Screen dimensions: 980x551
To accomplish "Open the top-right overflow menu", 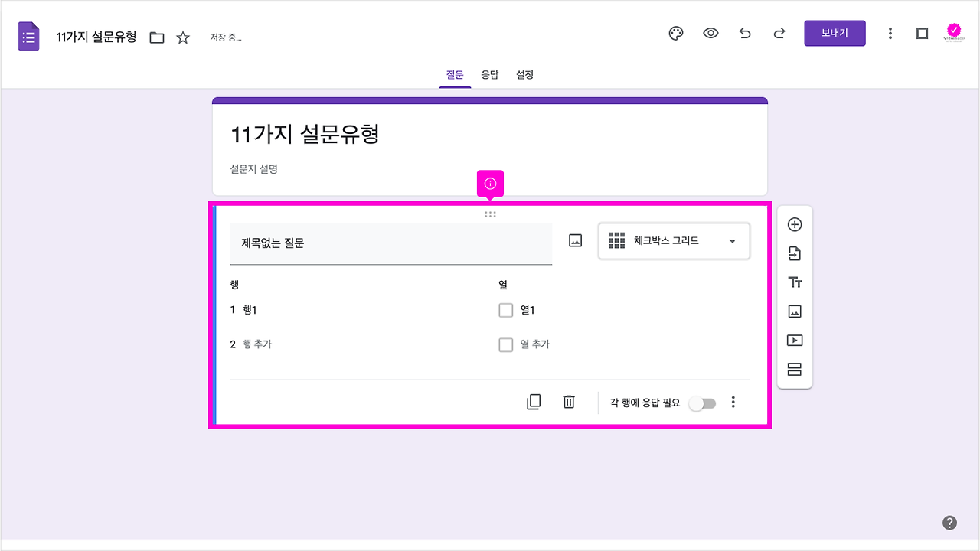I will tap(890, 33).
